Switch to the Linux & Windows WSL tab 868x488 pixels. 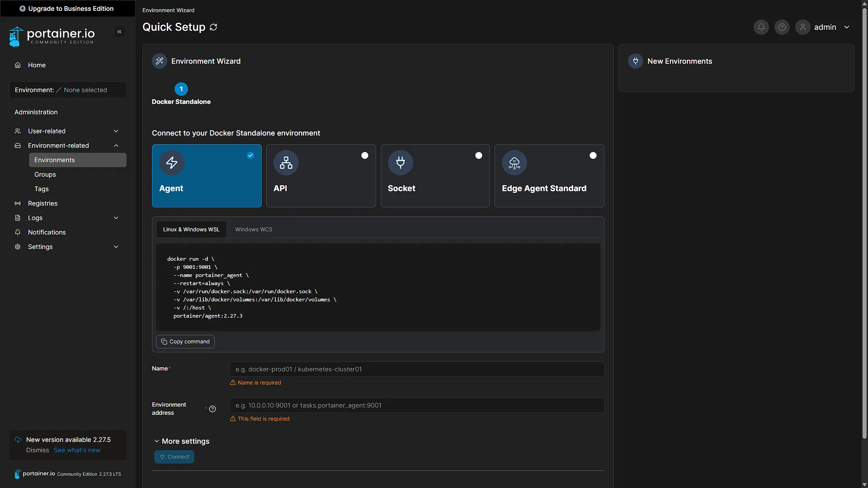point(191,230)
